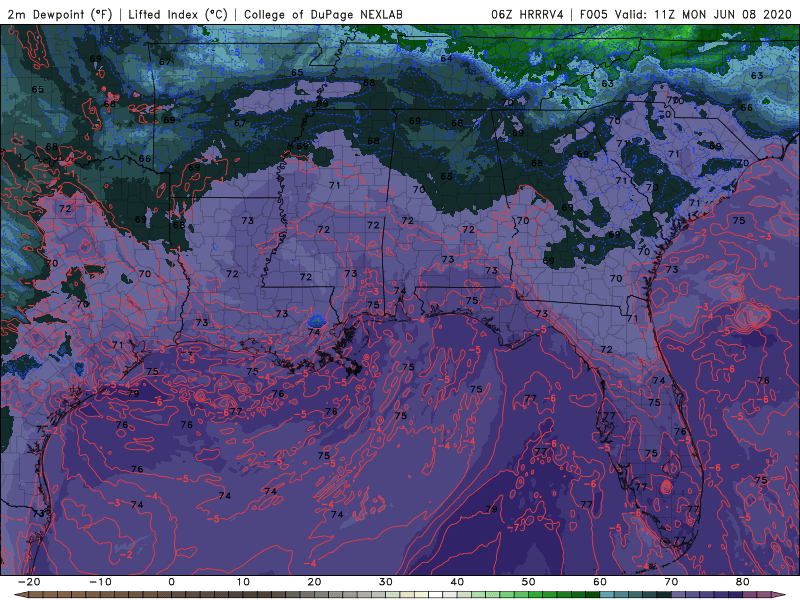Click the right arrow end of the color bar

tap(779, 594)
